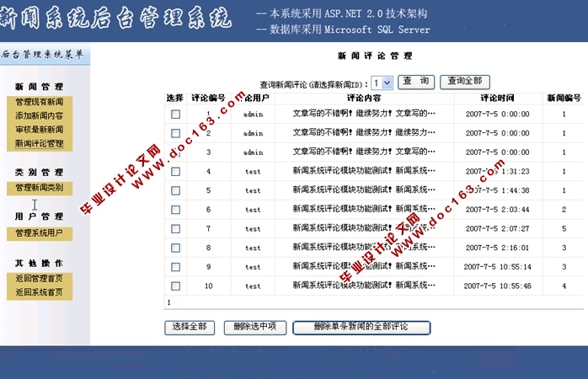Image resolution: width=588 pixels, height=379 pixels.
Task: Click the time 2007-7-5 2:16:01
Action: click(498, 248)
